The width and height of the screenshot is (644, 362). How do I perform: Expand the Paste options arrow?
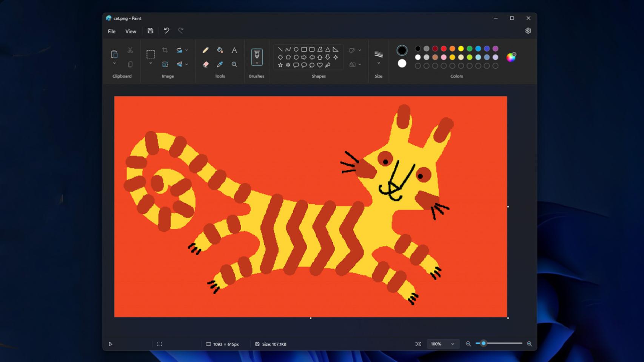pos(114,64)
